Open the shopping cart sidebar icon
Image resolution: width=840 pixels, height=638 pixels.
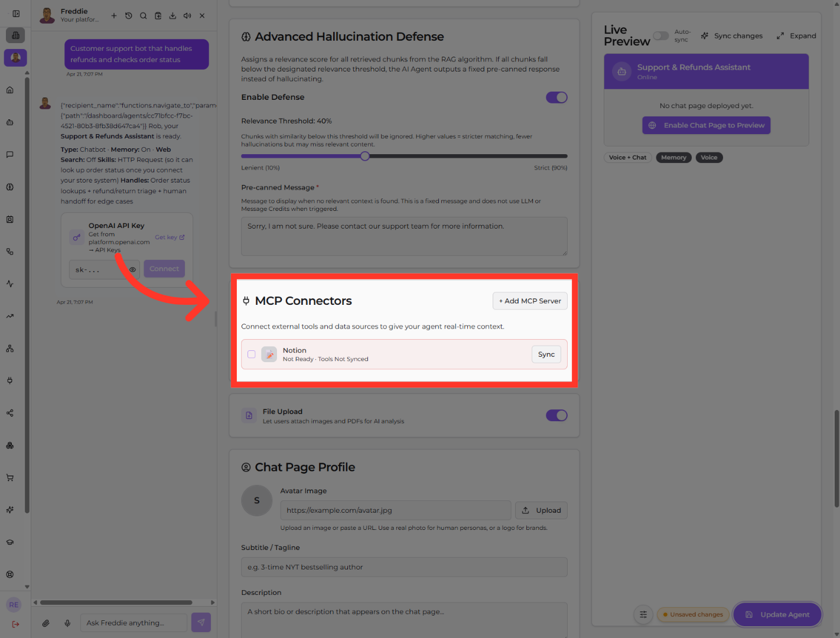click(10, 477)
